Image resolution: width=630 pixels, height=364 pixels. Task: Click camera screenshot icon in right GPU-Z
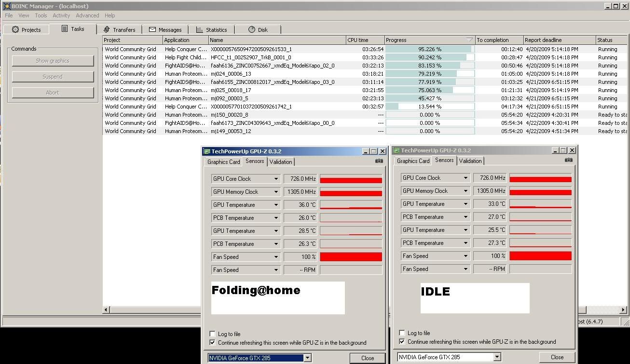point(569,160)
